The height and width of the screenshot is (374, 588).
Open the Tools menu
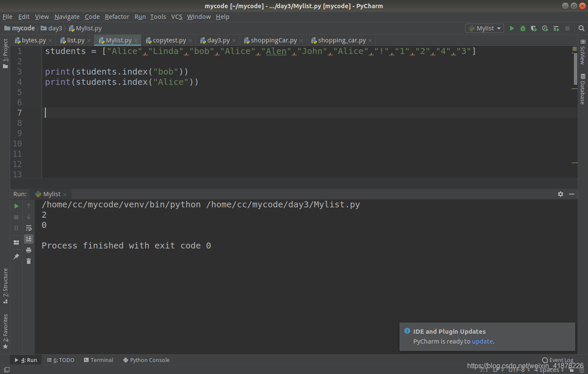click(158, 17)
